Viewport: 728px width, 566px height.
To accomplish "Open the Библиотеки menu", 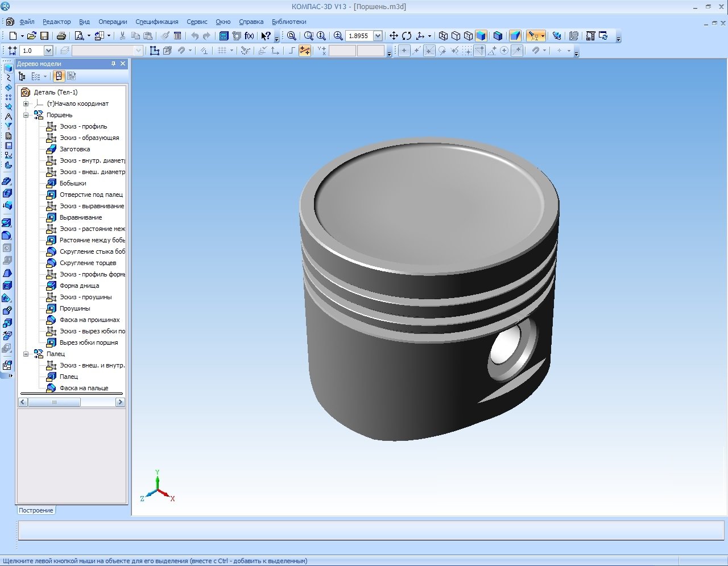I will 289,22.
